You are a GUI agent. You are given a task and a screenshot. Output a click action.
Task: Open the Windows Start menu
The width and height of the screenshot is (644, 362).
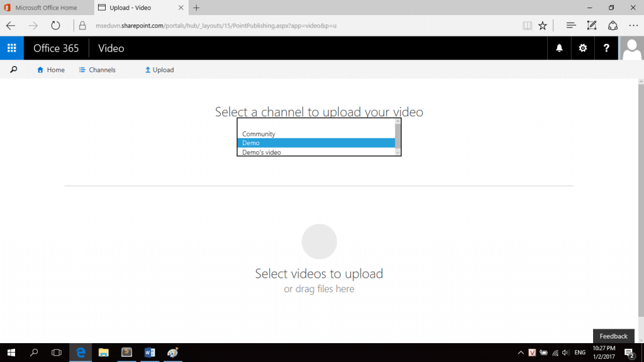(11, 353)
